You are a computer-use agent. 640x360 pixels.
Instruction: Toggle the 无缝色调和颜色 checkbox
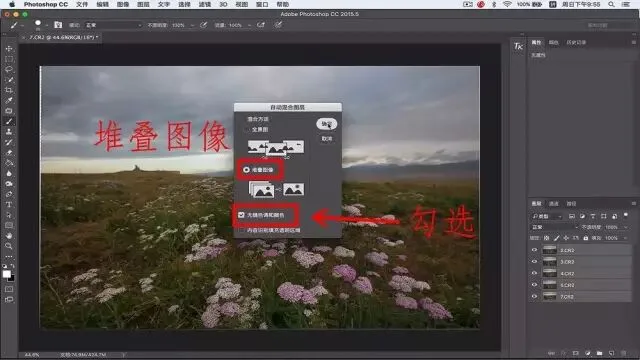(241, 215)
